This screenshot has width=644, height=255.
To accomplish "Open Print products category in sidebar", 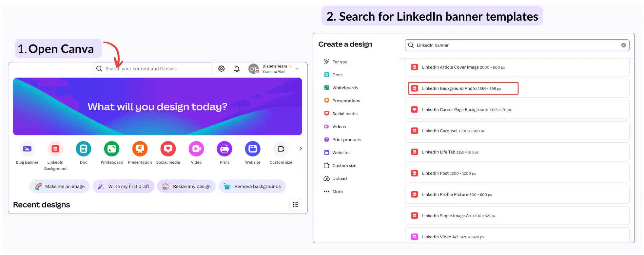I will point(342,140).
